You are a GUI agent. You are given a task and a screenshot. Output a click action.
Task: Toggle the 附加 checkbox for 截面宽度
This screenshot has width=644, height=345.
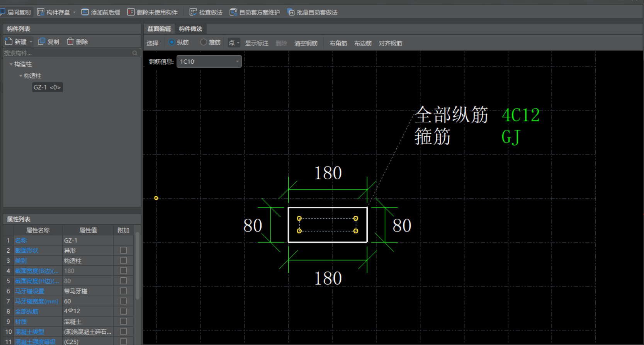[124, 271]
